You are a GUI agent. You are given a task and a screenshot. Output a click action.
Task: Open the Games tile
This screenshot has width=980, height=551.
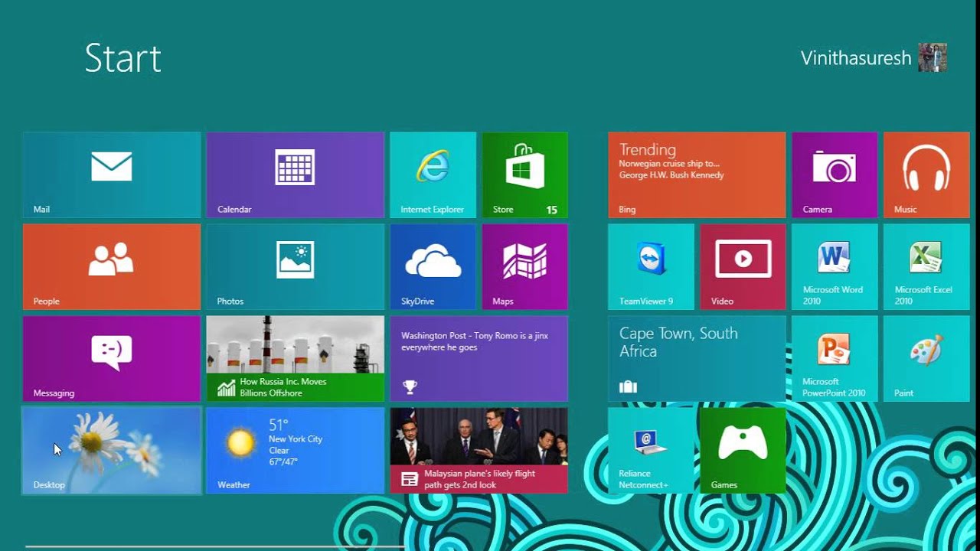coord(743,451)
